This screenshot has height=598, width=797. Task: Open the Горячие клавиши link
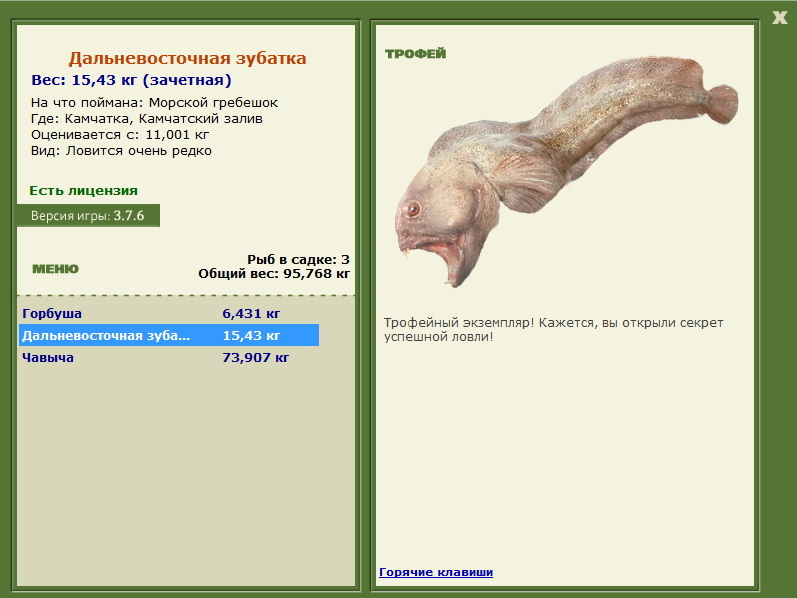(x=436, y=572)
